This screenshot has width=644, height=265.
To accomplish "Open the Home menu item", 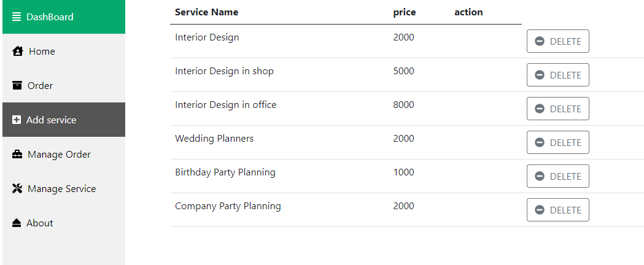I will coord(64,52).
